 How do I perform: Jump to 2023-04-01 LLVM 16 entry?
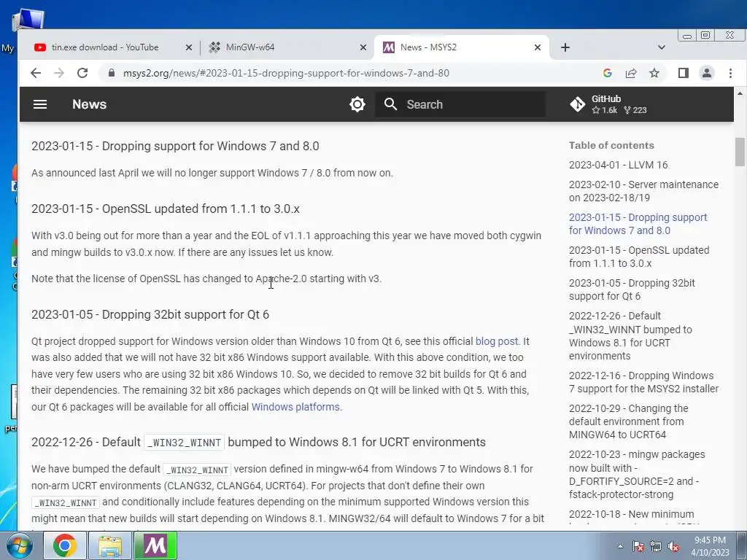tap(618, 165)
